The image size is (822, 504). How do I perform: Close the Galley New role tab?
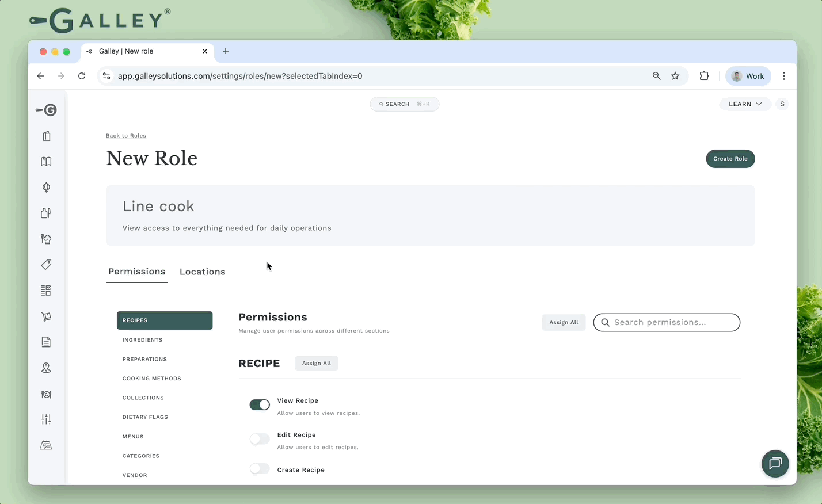pos(205,51)
